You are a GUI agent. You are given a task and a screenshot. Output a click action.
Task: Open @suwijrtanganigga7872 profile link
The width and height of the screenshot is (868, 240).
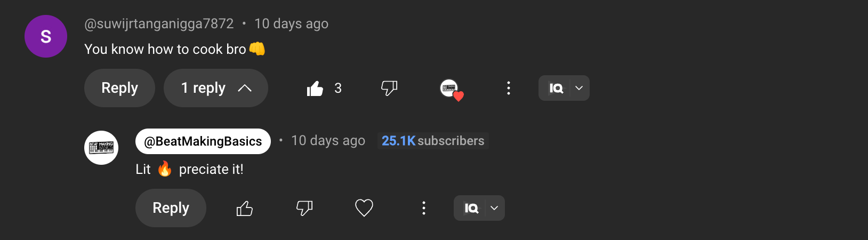[159, 23]
